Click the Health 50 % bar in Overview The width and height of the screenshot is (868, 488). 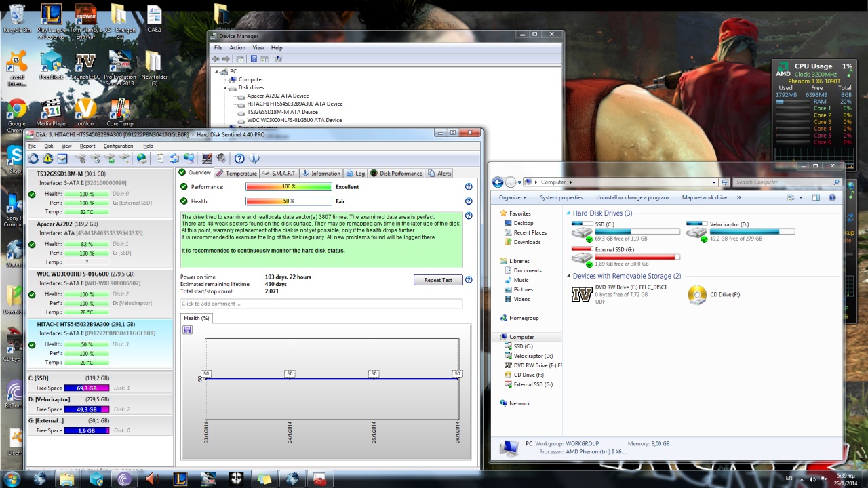(x=288, y=201)
